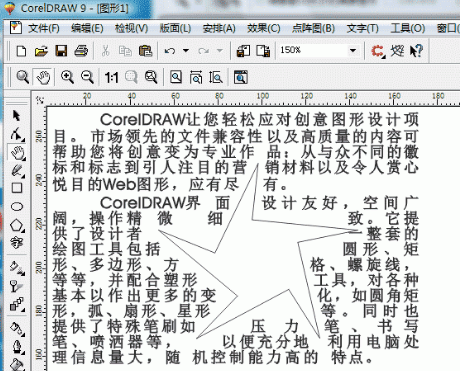Click the Freehand pen tool
This screenshot has height=371, width=460.
click(17, 171)
